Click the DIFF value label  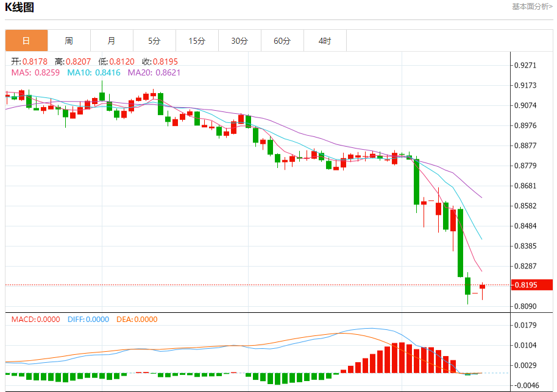88,320
